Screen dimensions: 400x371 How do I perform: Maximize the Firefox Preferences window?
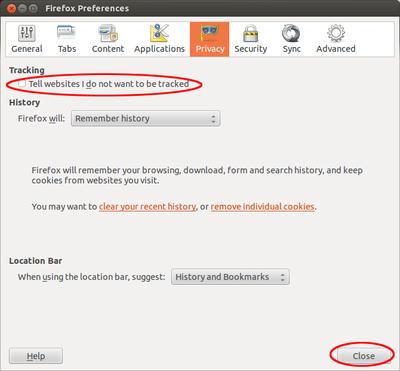[x=33, y=8]
